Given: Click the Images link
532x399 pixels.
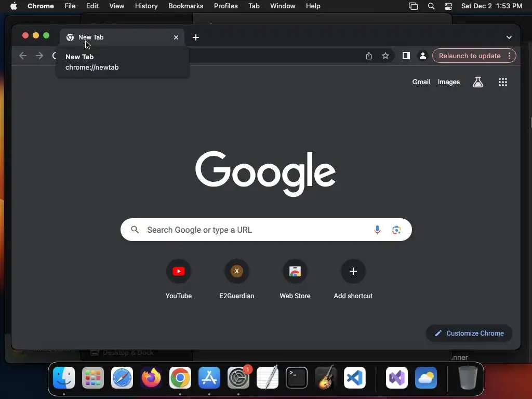Looking at the screenshot, I should tap(448, 82).
